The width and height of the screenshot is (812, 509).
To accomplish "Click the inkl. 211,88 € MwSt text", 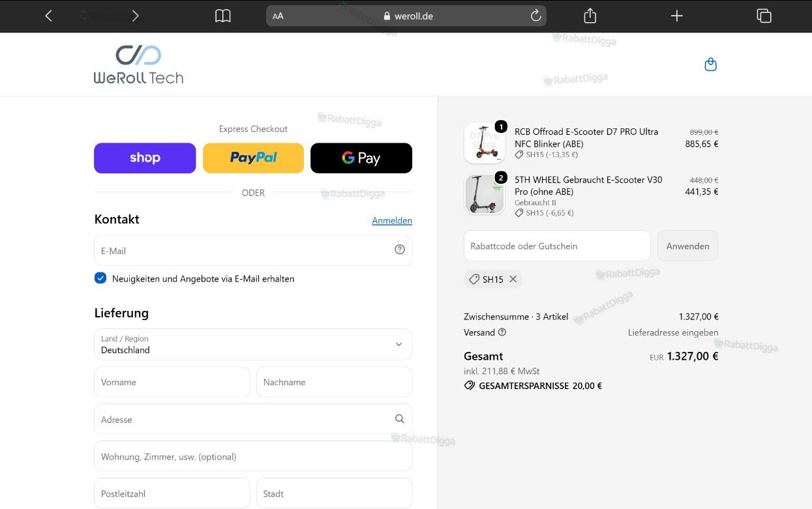I will [x=502, y=371].
